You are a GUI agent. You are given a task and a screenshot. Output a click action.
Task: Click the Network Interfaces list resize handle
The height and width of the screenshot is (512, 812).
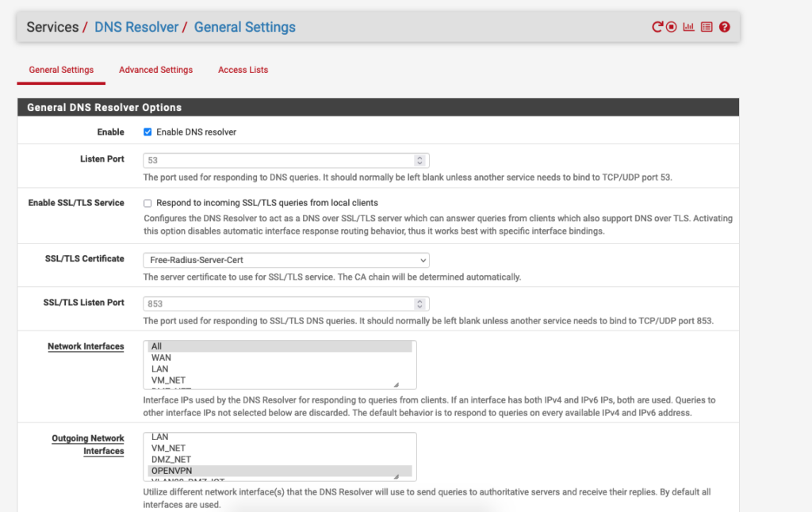coord(396,384)
